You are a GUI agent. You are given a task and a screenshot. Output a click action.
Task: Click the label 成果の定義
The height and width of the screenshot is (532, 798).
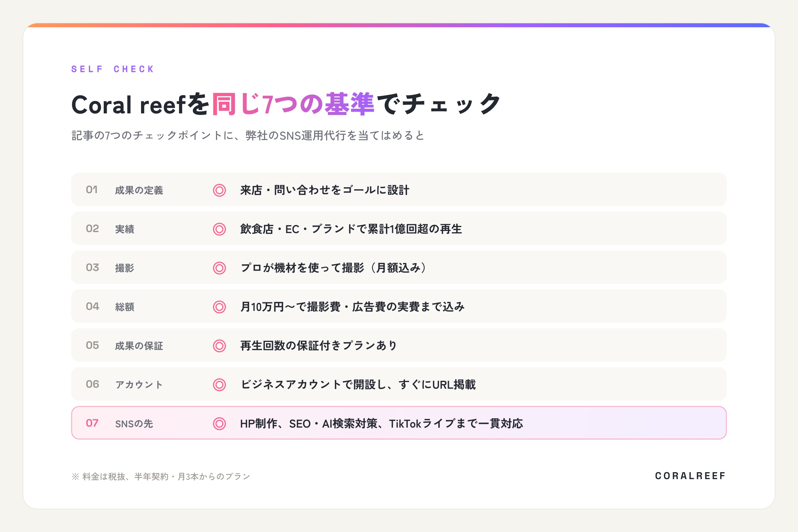[139, 190]
